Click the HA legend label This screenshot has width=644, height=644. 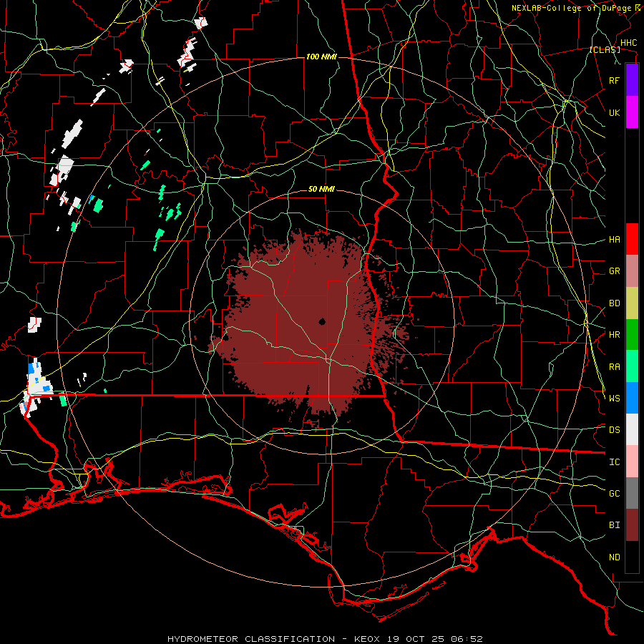click(x=614, y=240)
